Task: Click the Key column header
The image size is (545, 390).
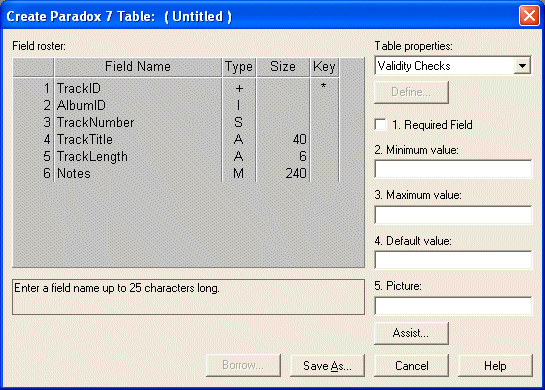Action: [x=324, y=67]
